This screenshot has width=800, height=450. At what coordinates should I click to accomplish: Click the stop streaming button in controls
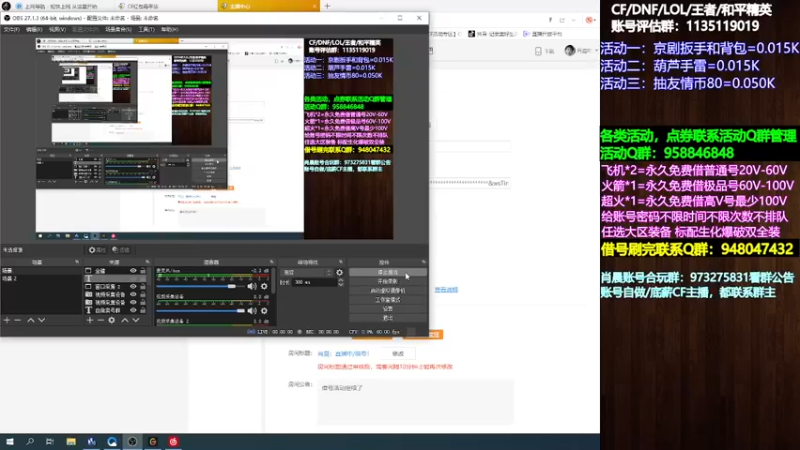coord(388,272)
